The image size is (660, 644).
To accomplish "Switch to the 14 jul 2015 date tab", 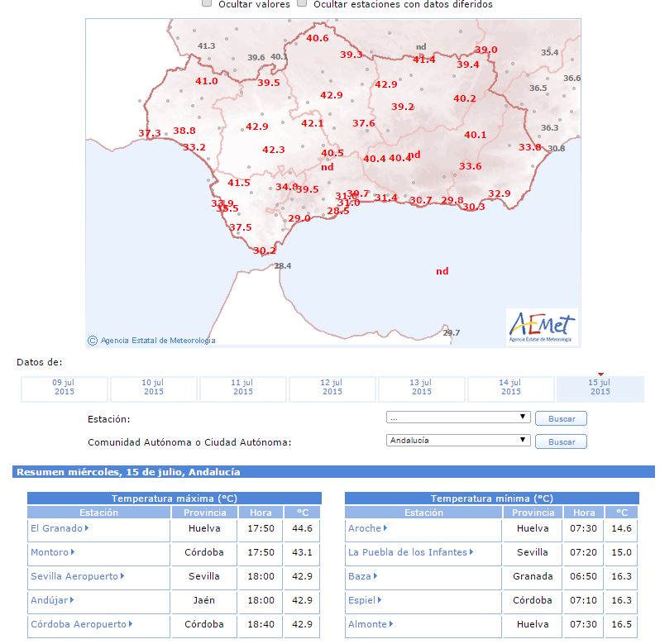I will tap(510, 387).
